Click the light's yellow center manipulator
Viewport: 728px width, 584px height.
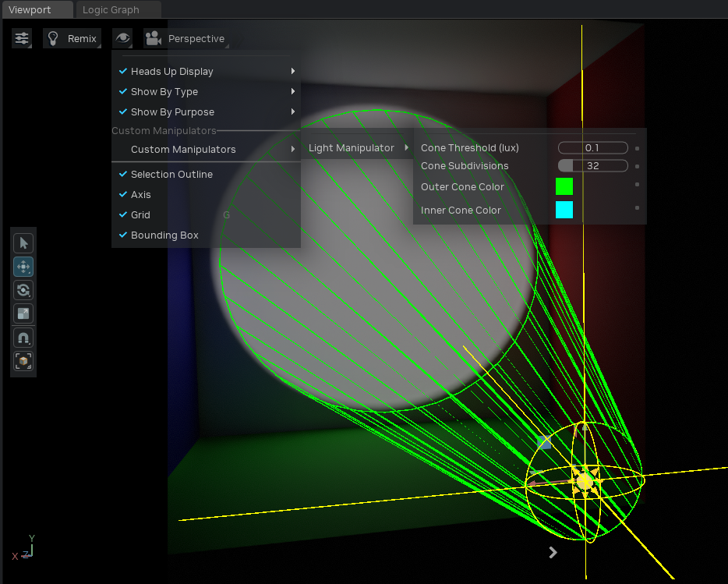click(585, 481)
